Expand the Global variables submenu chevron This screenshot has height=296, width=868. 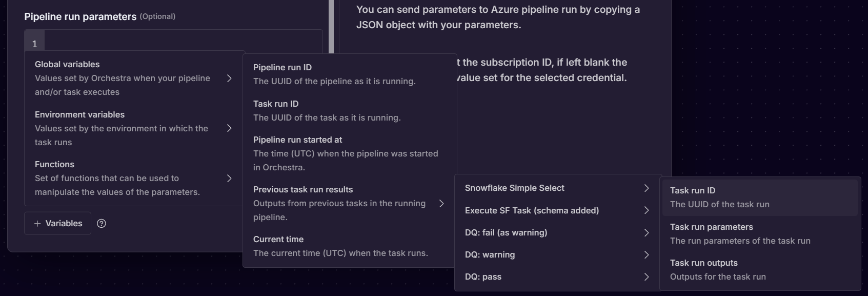[229, 78]
